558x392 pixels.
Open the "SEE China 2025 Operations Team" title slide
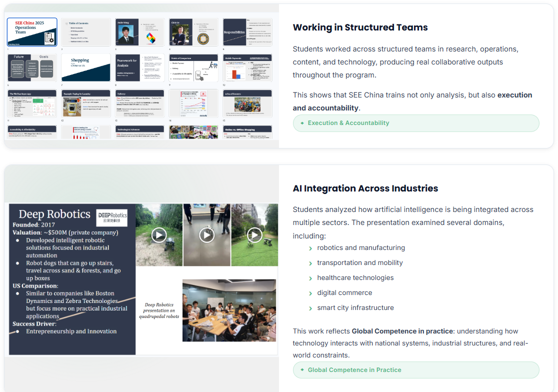click(32, 32)
